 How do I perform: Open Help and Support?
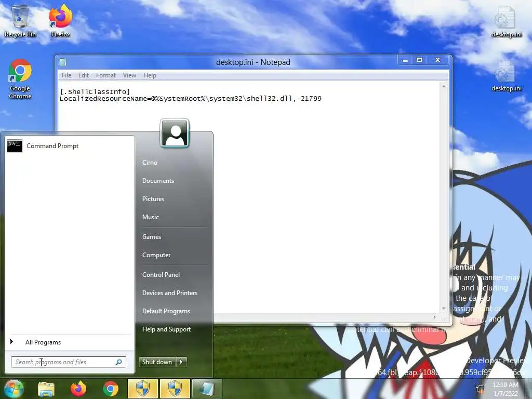(167, 329)
